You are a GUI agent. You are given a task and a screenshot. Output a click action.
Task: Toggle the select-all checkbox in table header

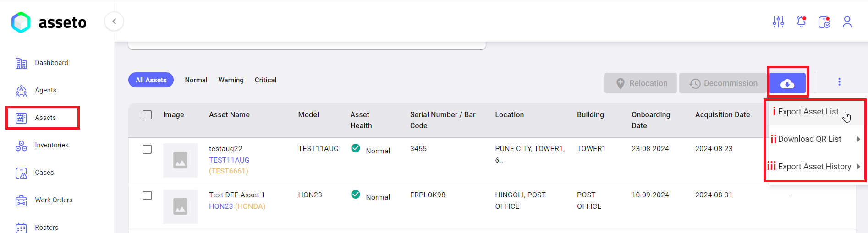[x=147, y=115]
